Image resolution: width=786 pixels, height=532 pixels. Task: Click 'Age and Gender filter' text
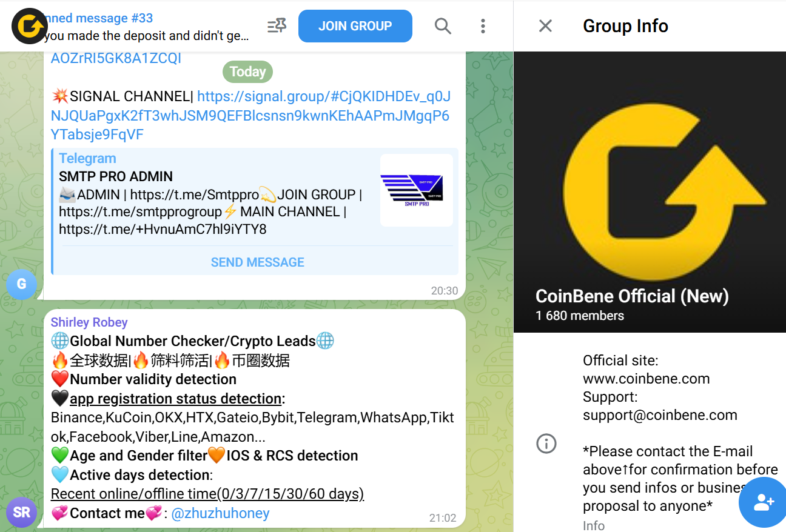(138, 456)
